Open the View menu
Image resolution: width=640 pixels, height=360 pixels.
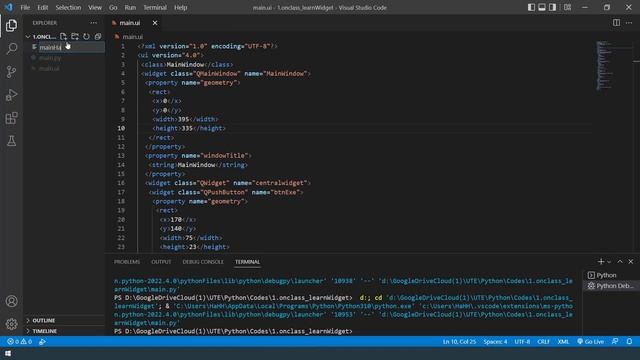click(95, 7)
